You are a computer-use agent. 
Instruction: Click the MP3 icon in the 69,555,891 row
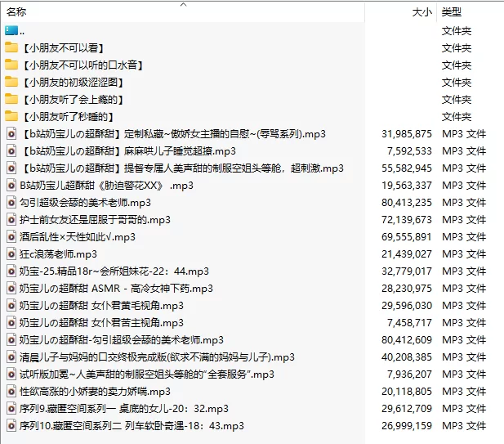(11, 237)
